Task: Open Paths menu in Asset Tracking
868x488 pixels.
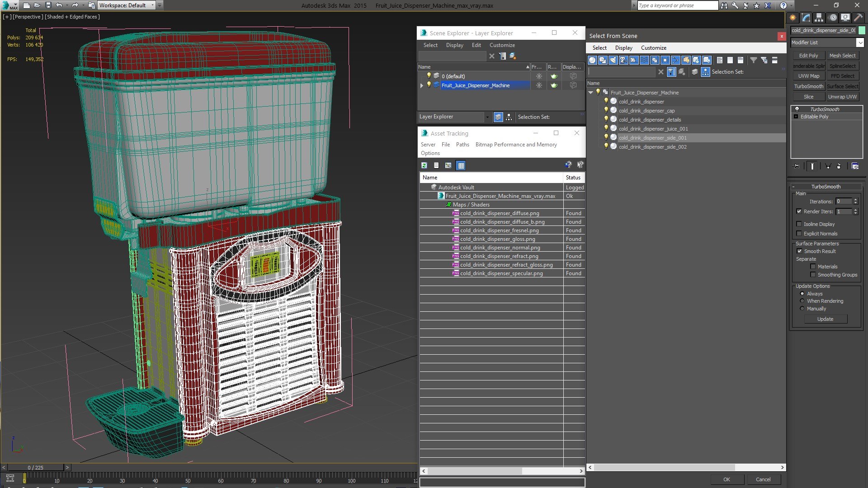Action: coord(462,145)
